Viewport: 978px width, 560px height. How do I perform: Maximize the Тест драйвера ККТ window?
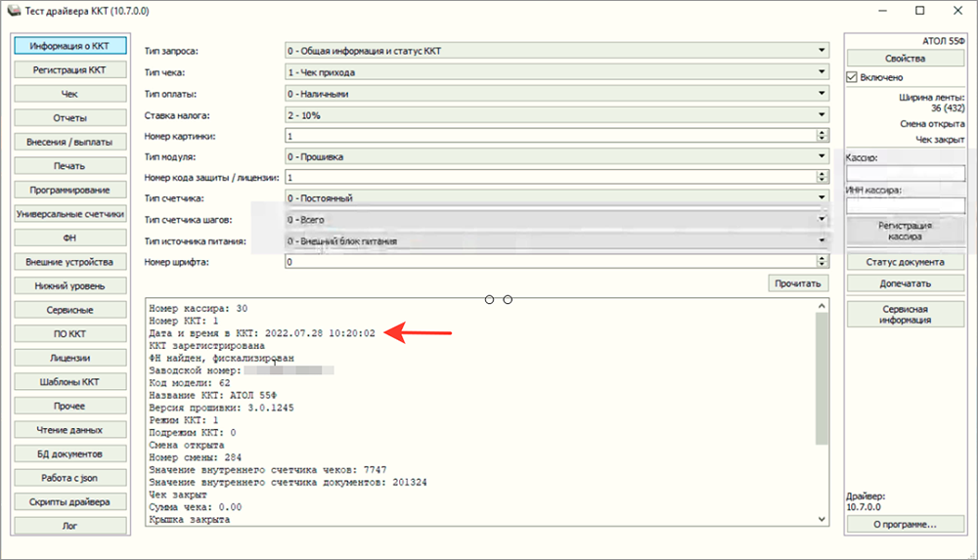coord(920,11)
